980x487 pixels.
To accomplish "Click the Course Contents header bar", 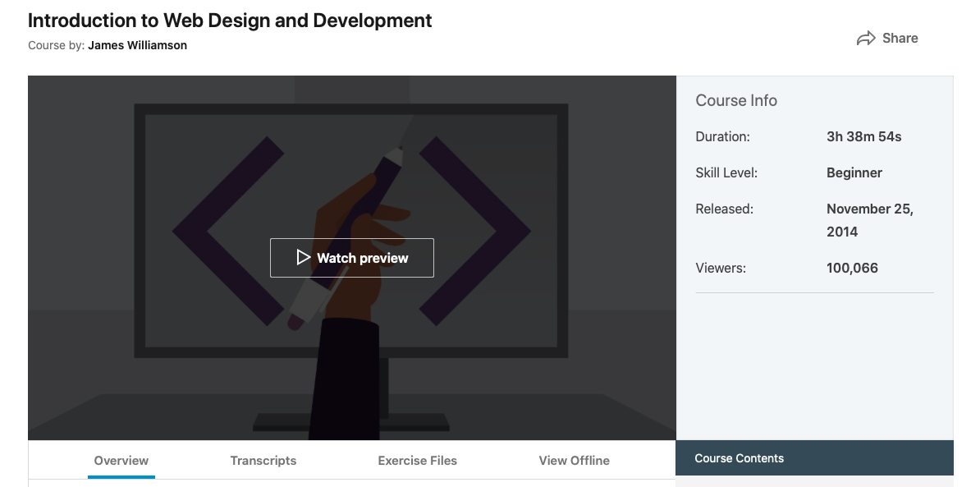I will click(814, 458).
